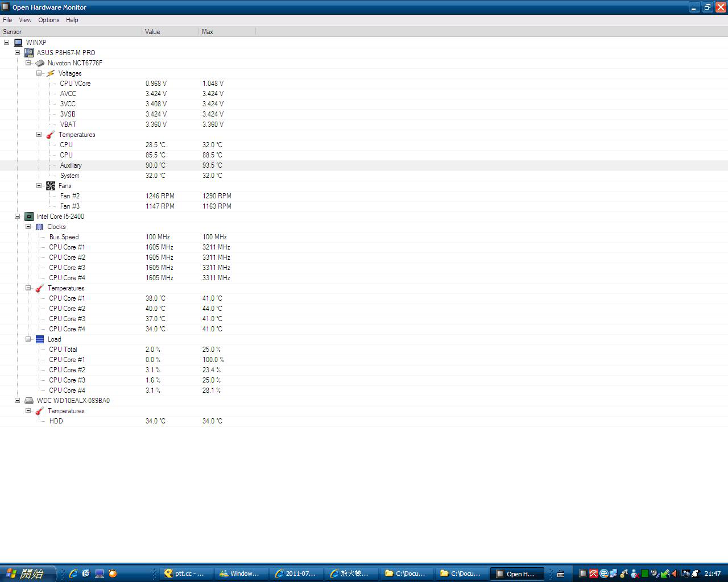
Task: Select the 3VSB voltage row
Action: coord(364,114)
